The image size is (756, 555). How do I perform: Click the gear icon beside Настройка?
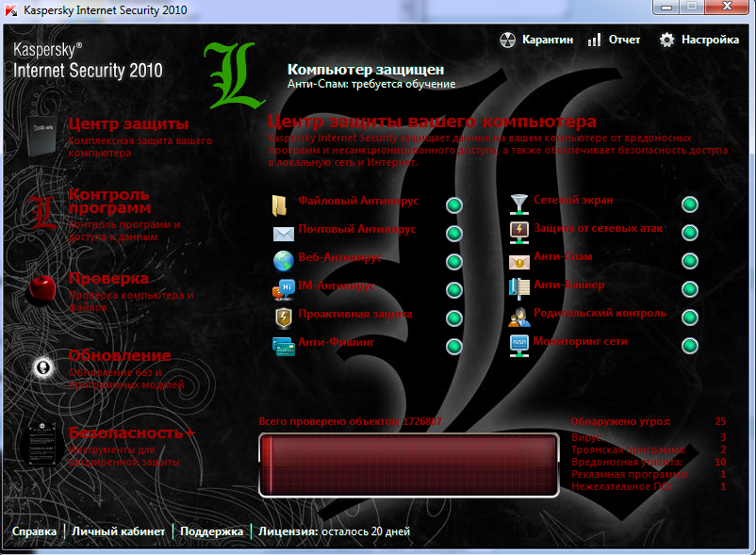(666, 40)
